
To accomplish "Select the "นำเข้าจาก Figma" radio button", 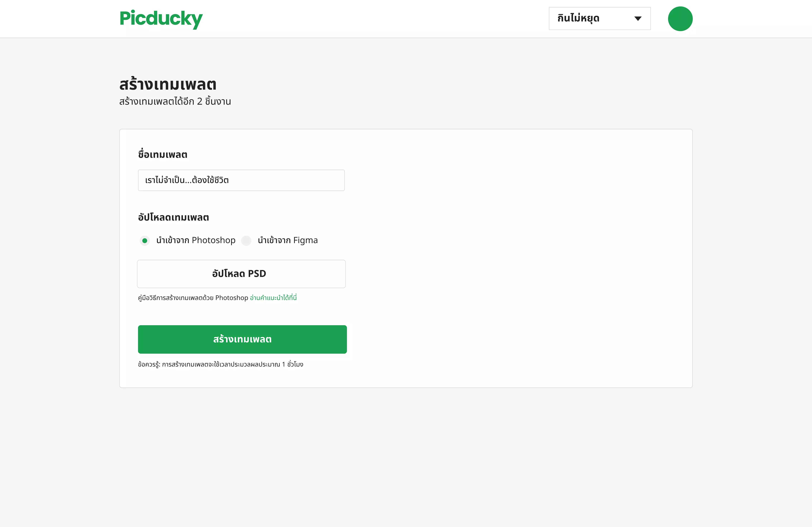I will (246, 241).
